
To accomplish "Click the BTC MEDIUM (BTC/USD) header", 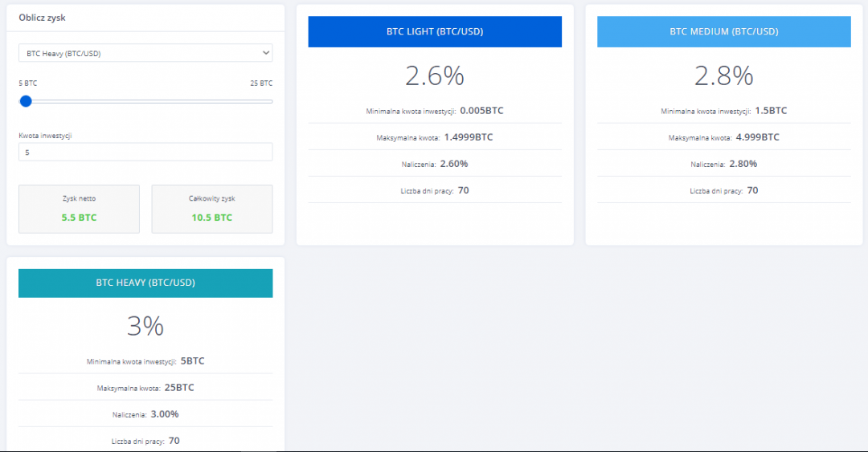I will tap(723, 32).
